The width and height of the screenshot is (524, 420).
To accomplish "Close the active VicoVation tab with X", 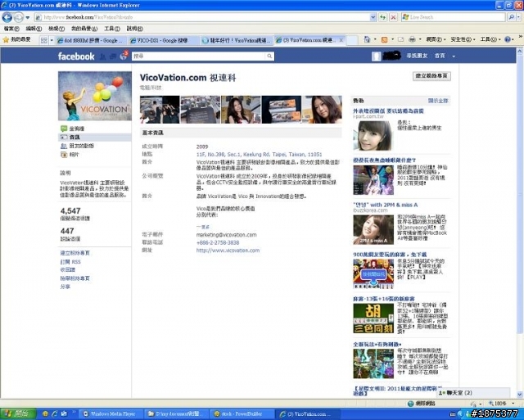I will (341, 40).
